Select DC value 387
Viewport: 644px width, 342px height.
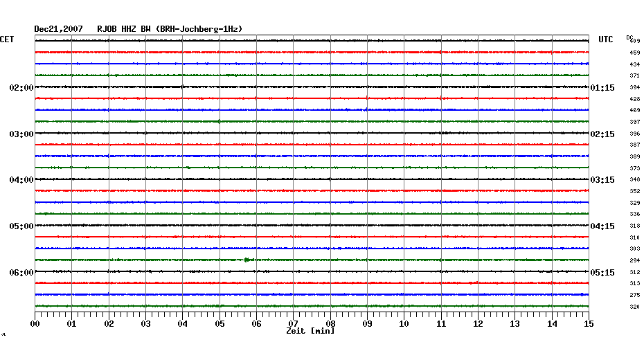(634, 145)
